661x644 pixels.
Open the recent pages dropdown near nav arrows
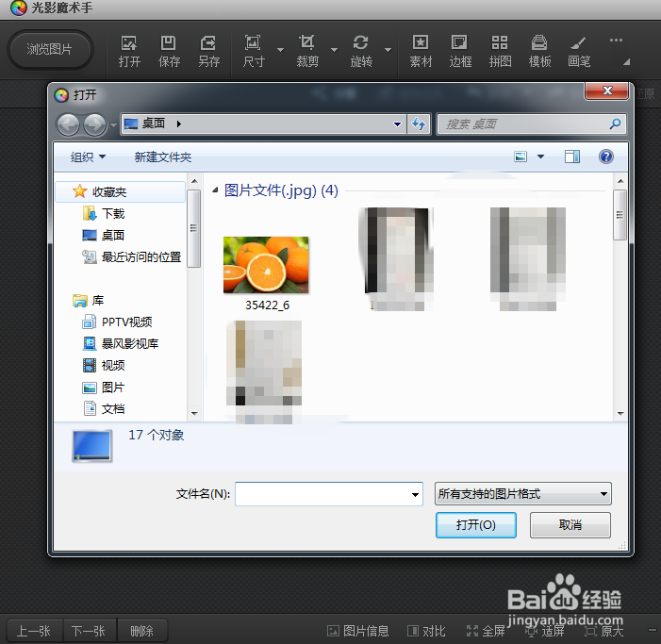[113, 124]
